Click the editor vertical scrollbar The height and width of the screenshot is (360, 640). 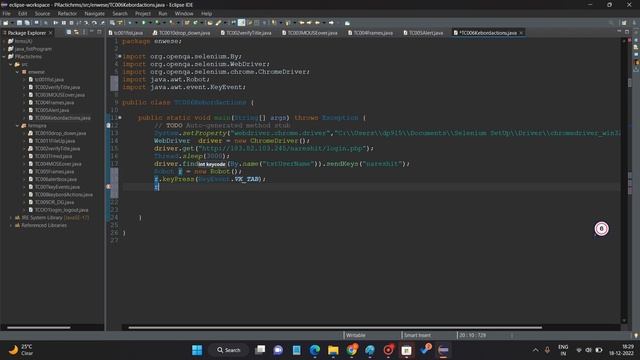(x=624, y=180)
